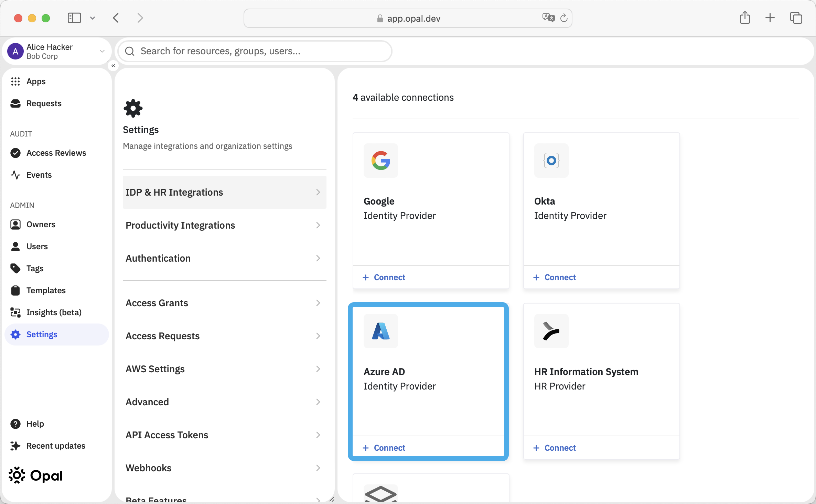Click the Requests inbox icon
816x504 pixels.
click(15, 103)
